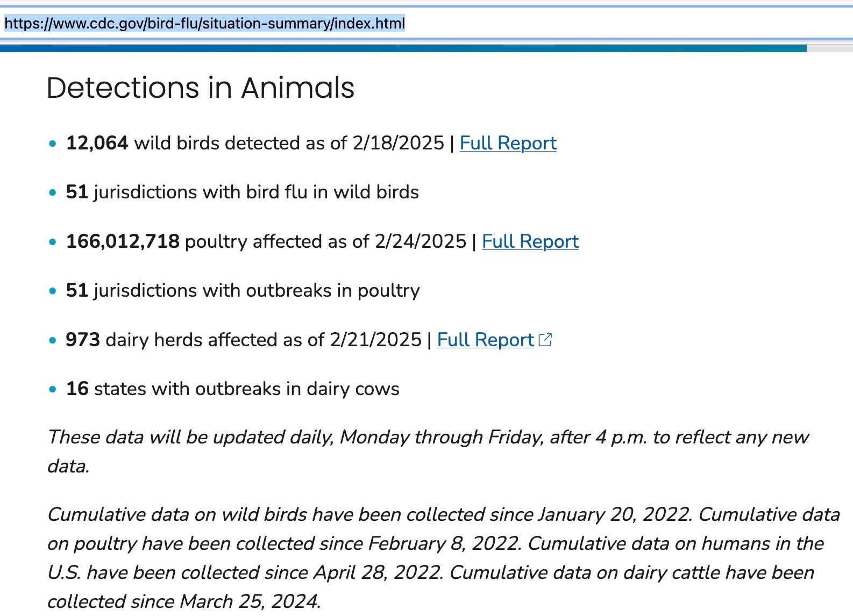Click the bold 166,012,718 poultry figure
Image resolution: width=853 pixels, height=616 pixels.
coord(123,241)
